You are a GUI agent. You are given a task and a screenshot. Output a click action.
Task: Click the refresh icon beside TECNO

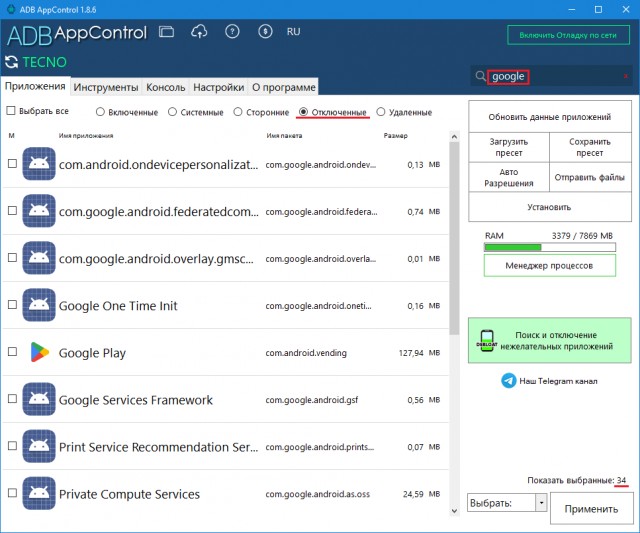12,62
